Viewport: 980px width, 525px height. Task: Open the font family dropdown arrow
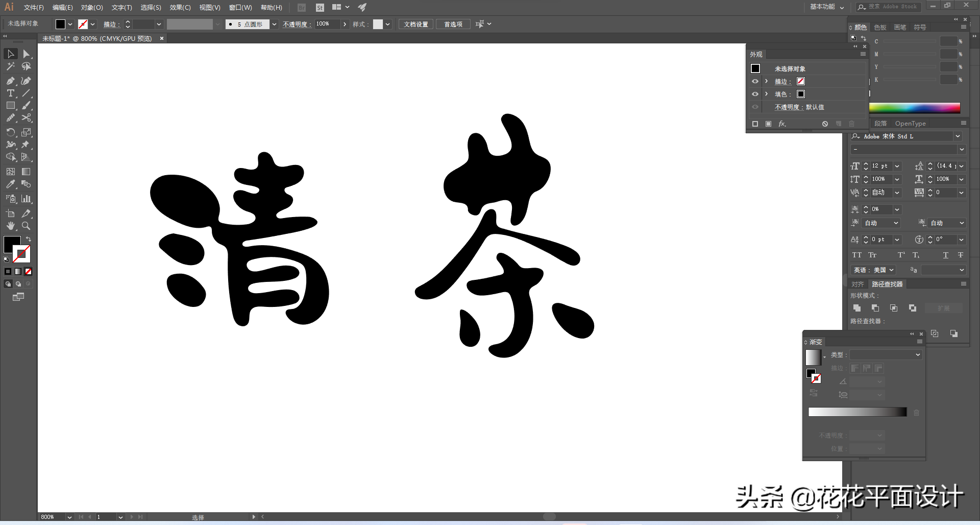tap(958, 136)
